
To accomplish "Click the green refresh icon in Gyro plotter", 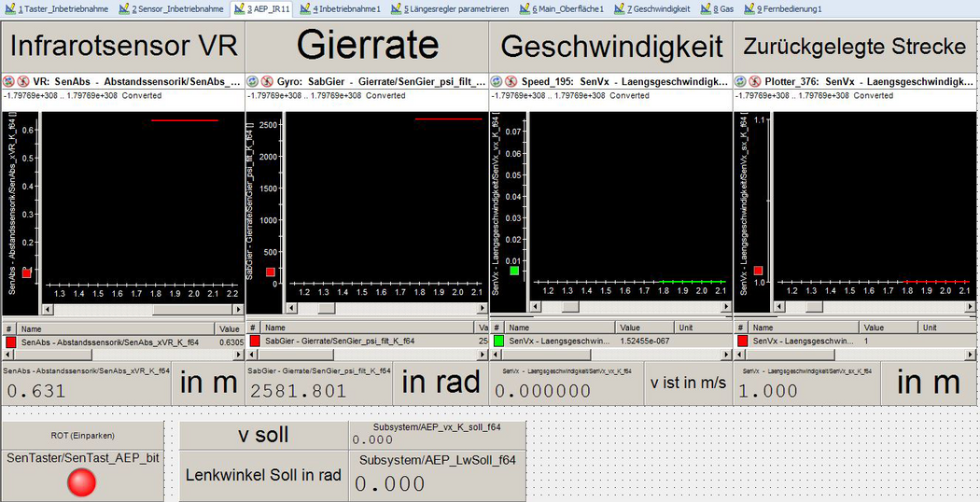I will point(253,82).
